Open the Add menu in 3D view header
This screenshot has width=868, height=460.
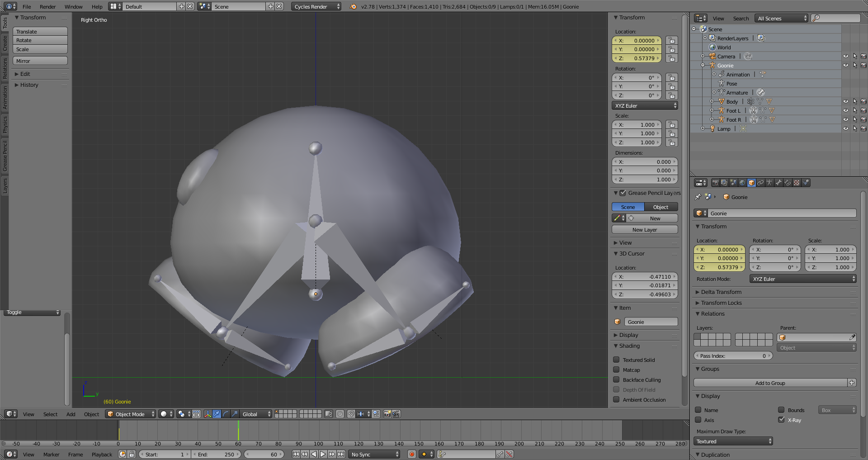(71, 414)
